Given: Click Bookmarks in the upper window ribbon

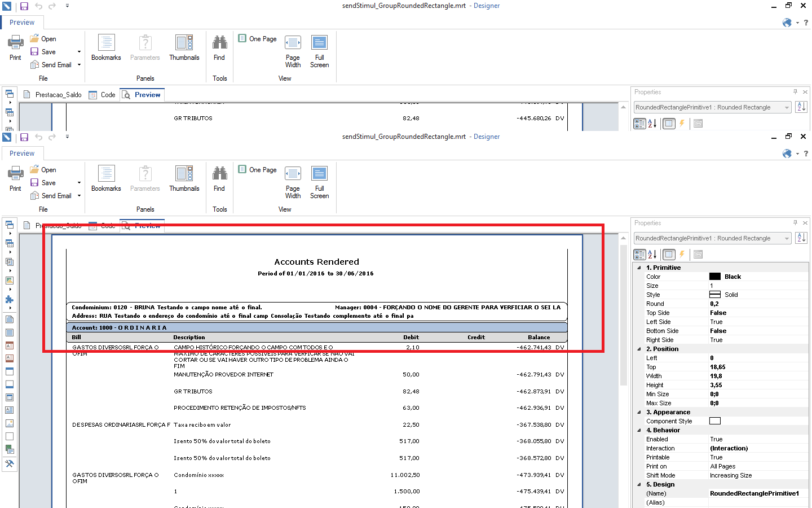Looking at the screenshot, I should click(x=106, y=47).
